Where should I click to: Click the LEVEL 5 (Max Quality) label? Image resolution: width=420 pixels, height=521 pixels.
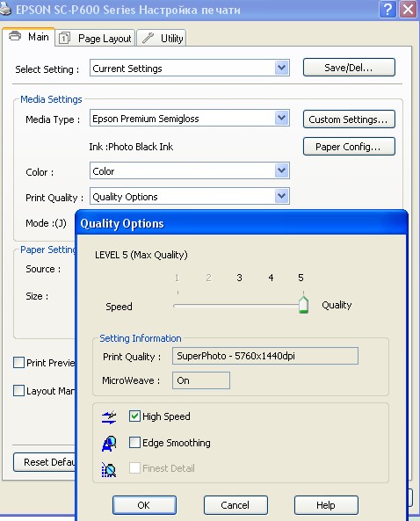[x=141, y=255]
